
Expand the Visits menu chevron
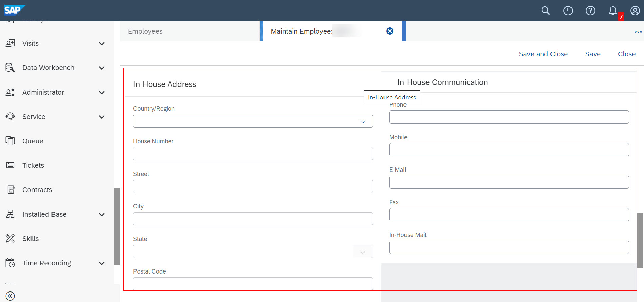pyautogui.click(x=102, y=44)
